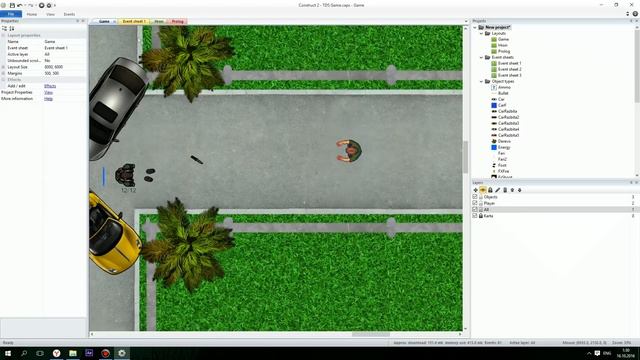Collapse the Effects section
This screenshot has height=360, width=640.
[3, 80]
